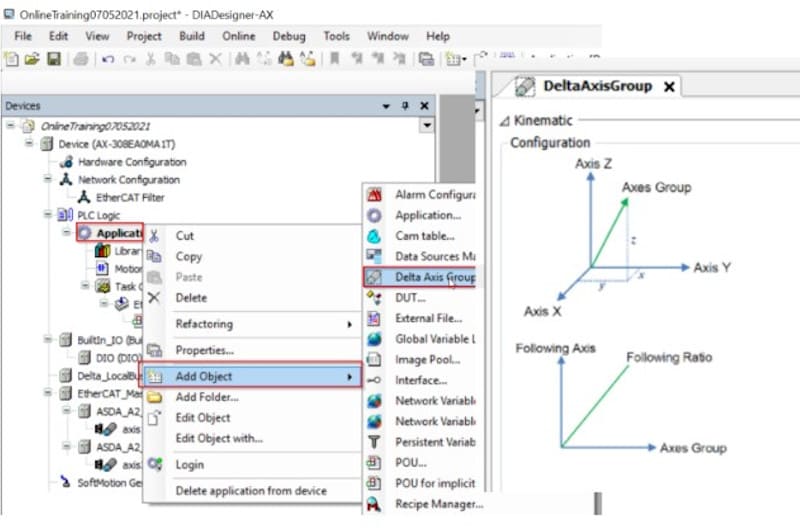Click Properties... in the context menu
Image resolution: width=800 pixels, height=530 pixels.
coord(204,350)
